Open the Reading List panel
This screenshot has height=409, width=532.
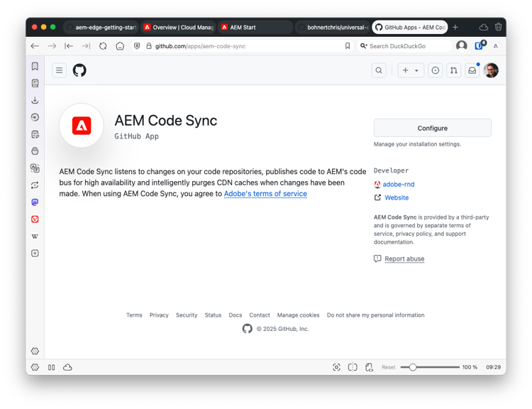35,83
